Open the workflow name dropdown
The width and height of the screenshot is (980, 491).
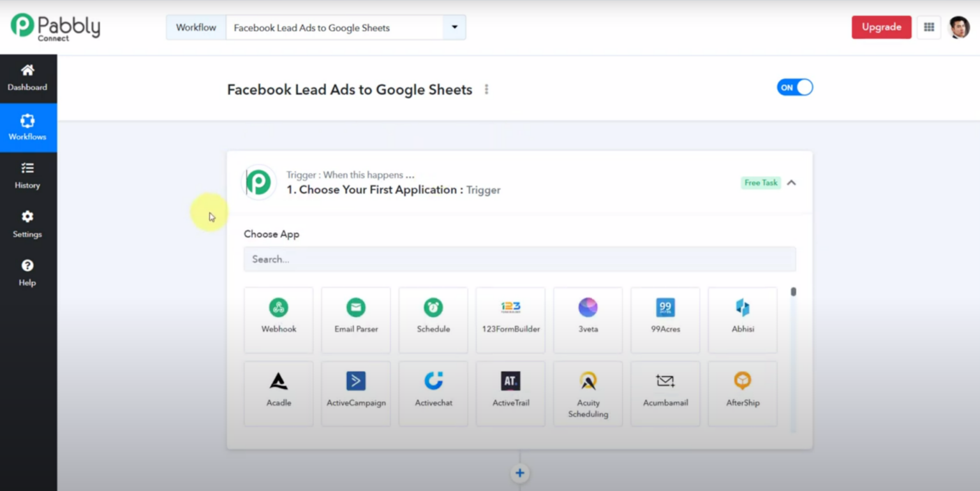pyautogui.click(x=454, y=27)
